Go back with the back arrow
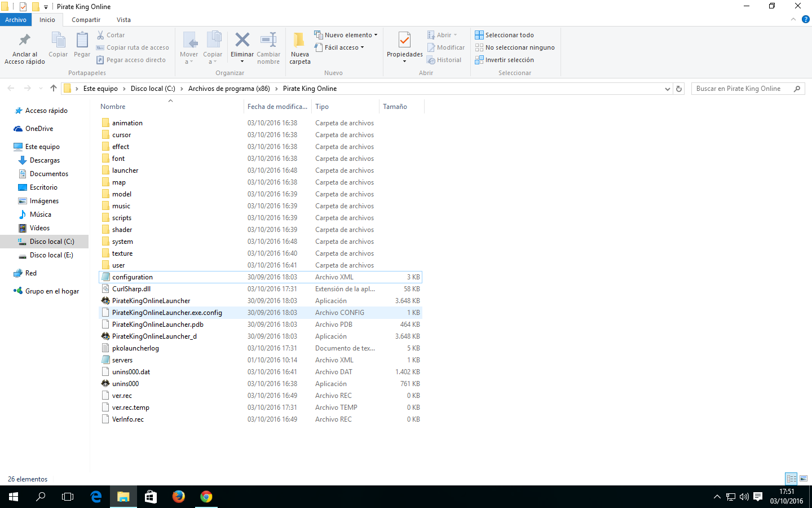 [11, 88]
